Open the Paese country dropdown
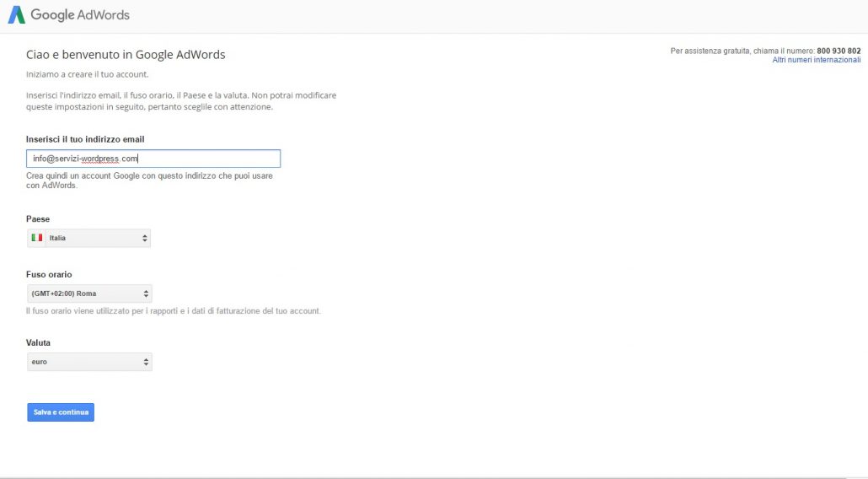The image size is (868, 479). [x=88, y=238]
